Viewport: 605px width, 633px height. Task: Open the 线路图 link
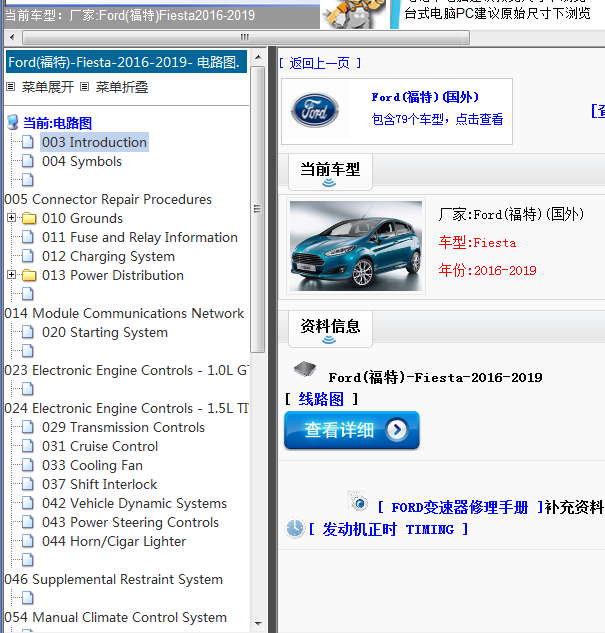321,399
